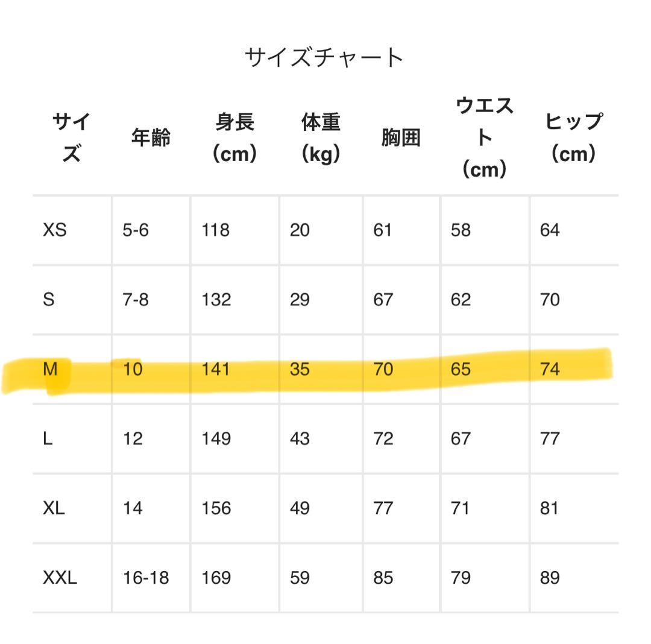Select the XS size label
This screenshot has width=651, height=644.
pos(55,230)
